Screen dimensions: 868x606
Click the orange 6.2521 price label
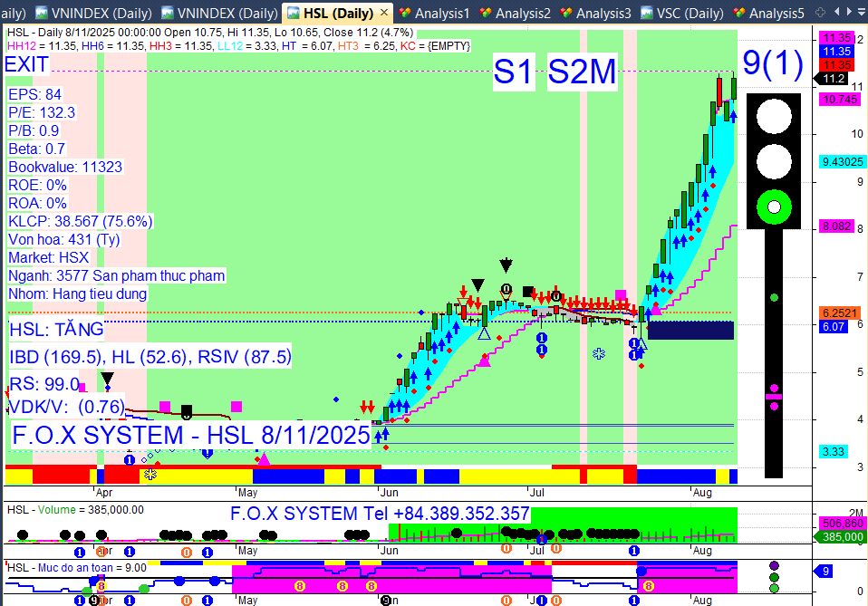click(x=839, y=313)
